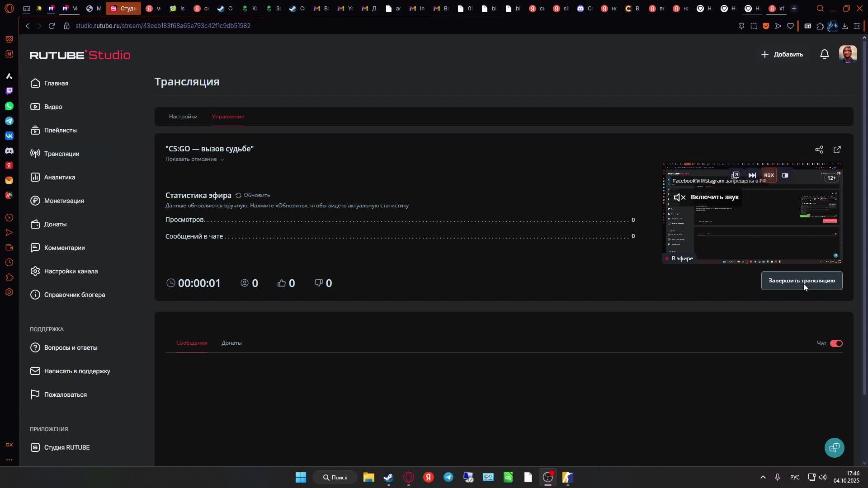The width and height of the screenshot is (868, 488).
Task: Open a new browser tab
Action: click(794, 8)
